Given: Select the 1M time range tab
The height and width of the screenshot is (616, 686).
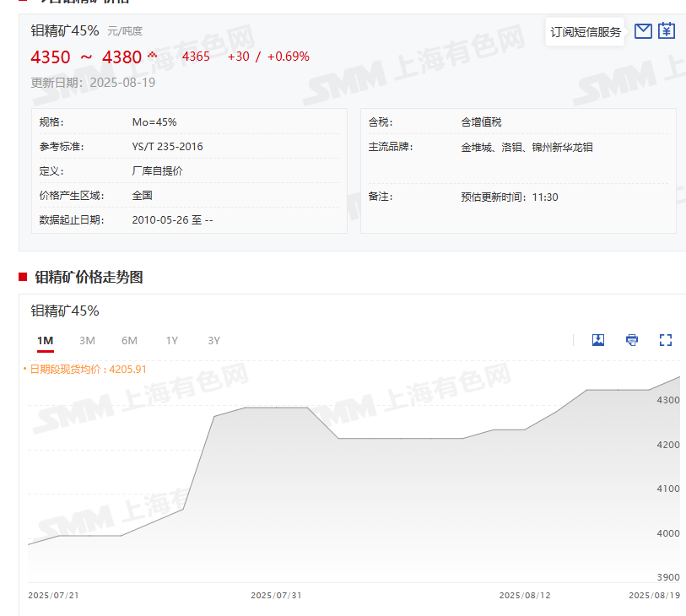Looking at the screenshot, I should coord(46,341).
